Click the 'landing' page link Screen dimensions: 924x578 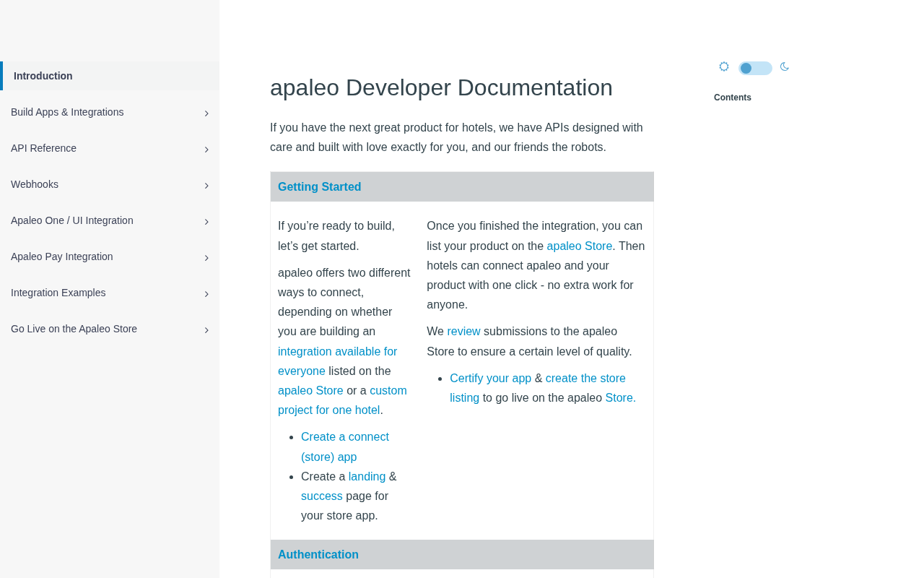point(367,476)
